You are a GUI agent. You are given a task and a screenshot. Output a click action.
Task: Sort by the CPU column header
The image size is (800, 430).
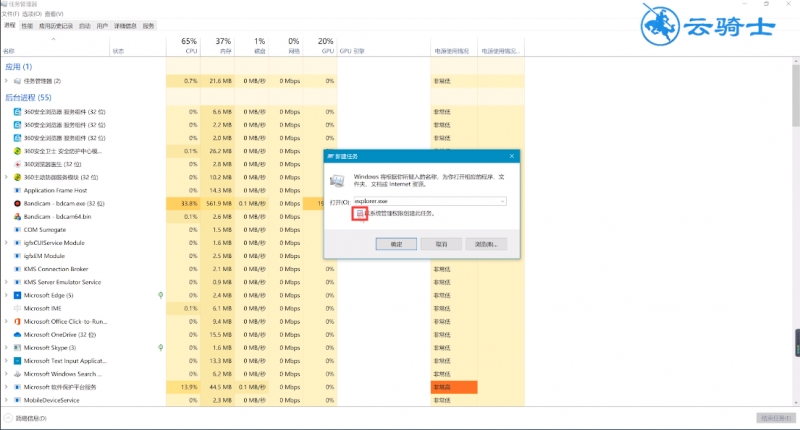tap(184, 45)
